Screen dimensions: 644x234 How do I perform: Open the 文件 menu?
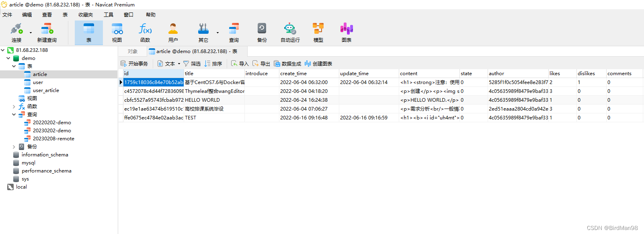point(7,15)
